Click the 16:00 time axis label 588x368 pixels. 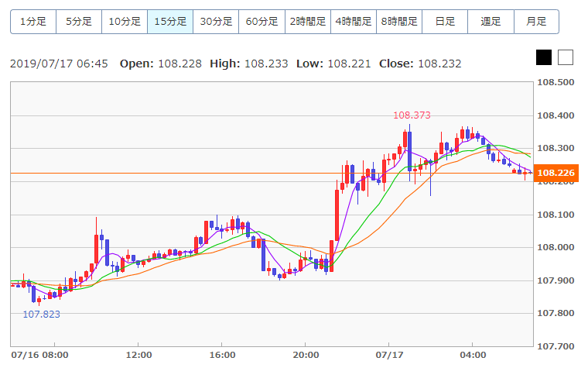pos(222,356)
